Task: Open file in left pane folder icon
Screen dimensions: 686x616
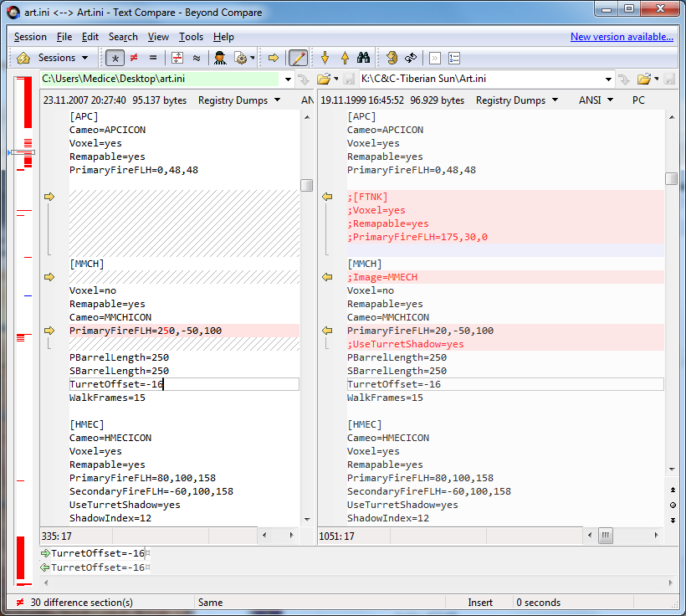Action: click(x=323, y=80)
